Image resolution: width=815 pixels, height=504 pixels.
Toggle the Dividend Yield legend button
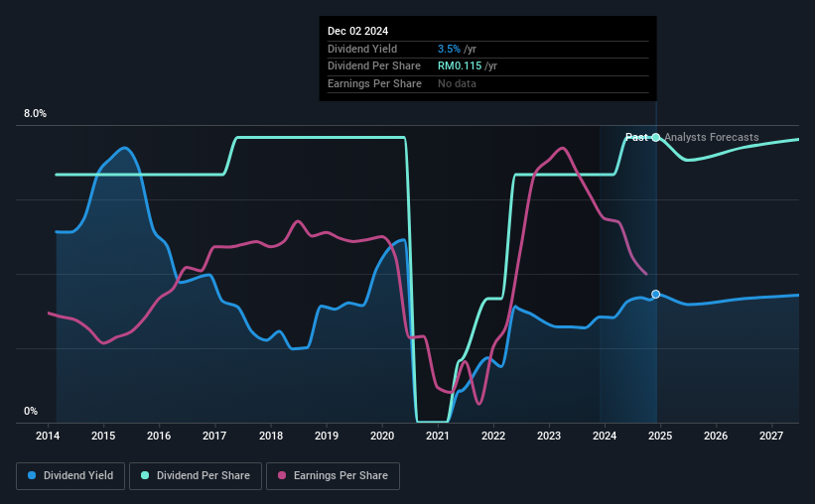point(70,476)
